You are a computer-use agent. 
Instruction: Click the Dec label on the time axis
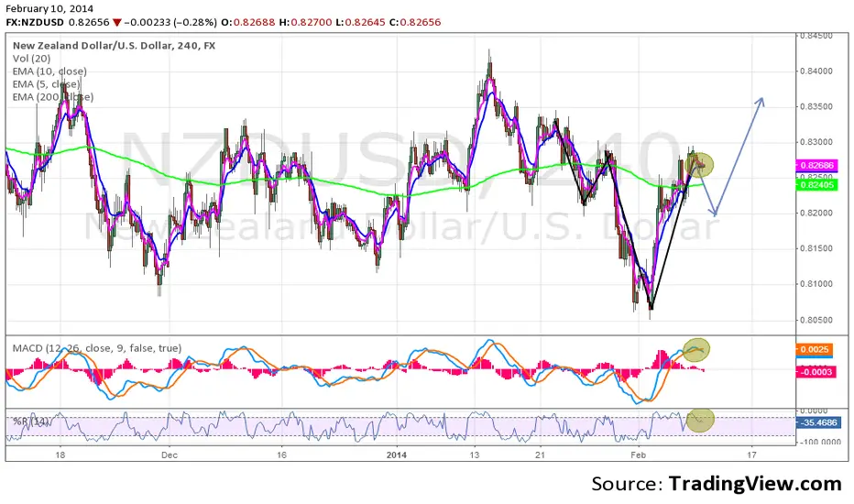[x=170, y=455]
